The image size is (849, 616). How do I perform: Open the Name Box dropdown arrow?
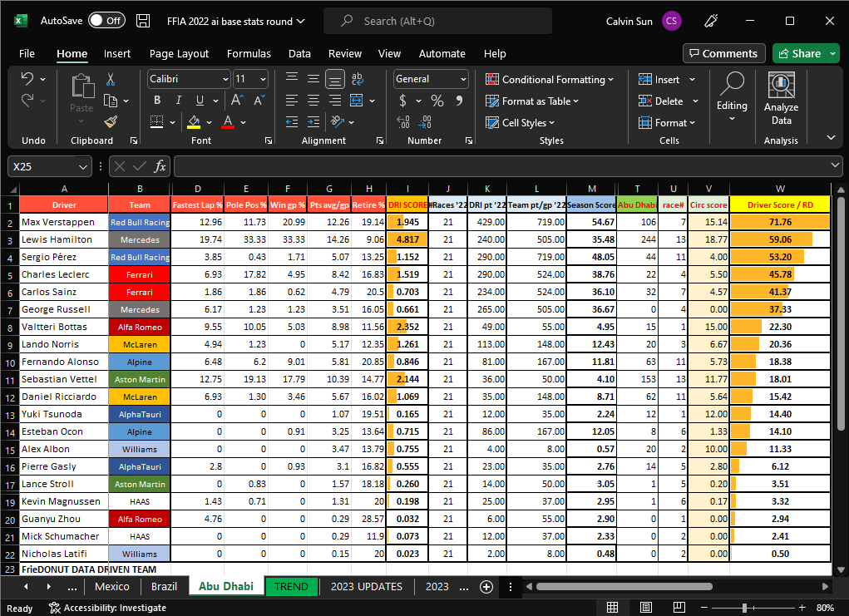coord(83,167)
